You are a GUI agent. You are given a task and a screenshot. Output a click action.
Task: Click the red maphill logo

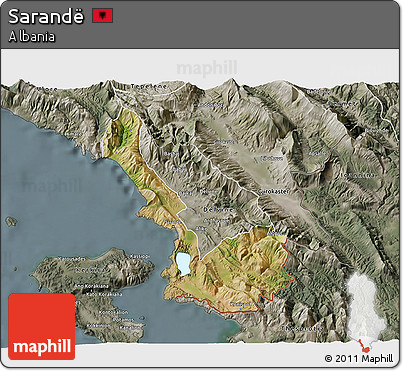point(42,327)
